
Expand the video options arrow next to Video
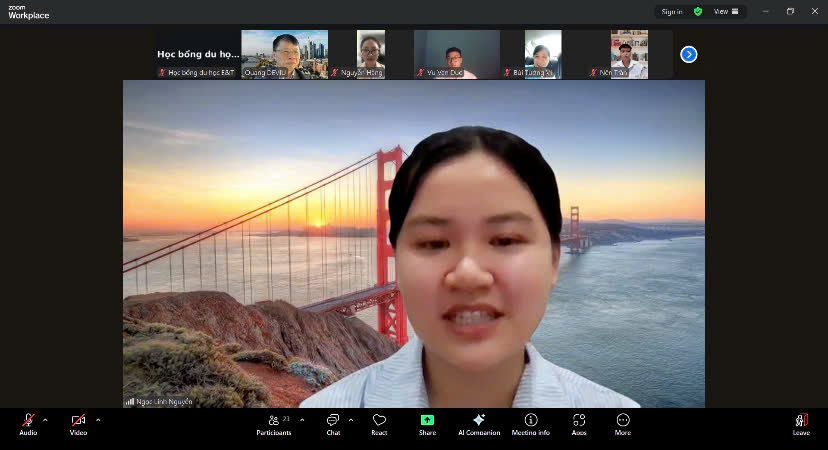coord(98,420)
